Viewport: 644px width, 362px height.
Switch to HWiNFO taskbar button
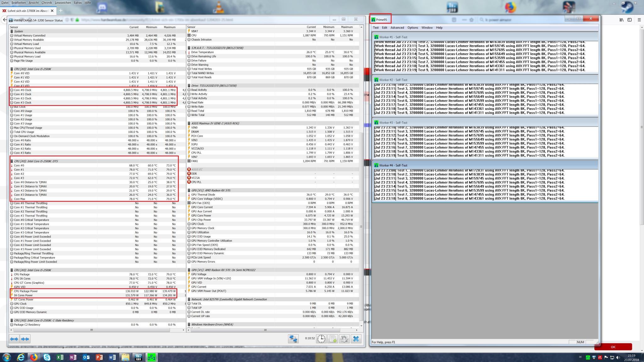[x=138, y=357]
